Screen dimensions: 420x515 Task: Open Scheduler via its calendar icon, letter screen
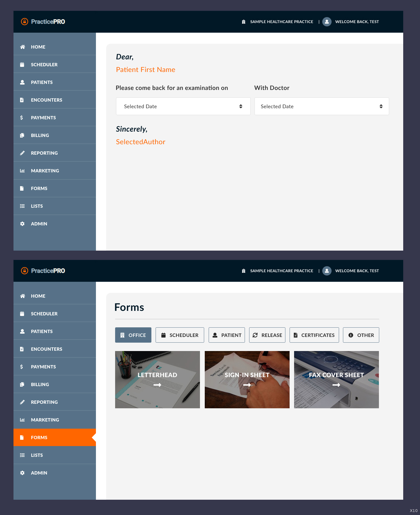click(x=22, y=64)
